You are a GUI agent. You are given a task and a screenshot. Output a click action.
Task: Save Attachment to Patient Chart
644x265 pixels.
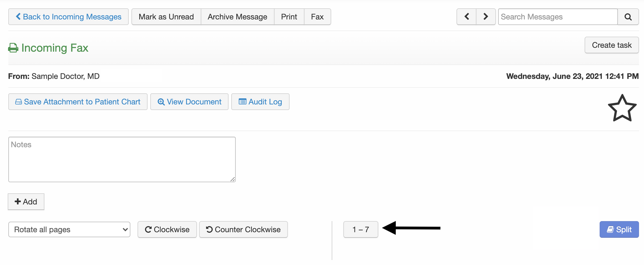pyautogui.click(x=78, y=102)
